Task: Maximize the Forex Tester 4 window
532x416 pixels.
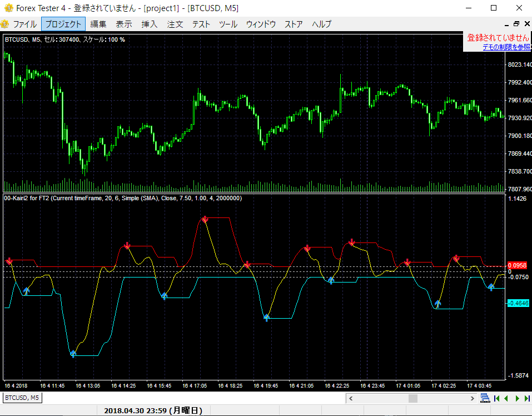Action: (x=494, y=8)
